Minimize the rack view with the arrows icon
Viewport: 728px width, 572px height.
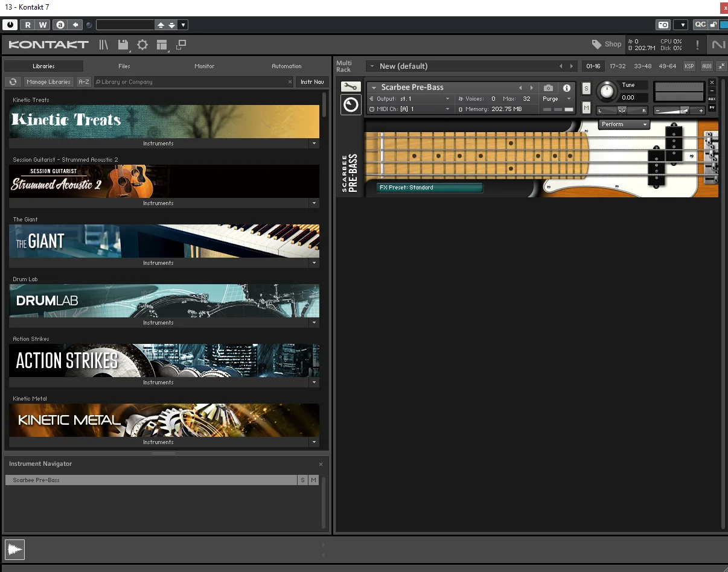click(721, 66)
